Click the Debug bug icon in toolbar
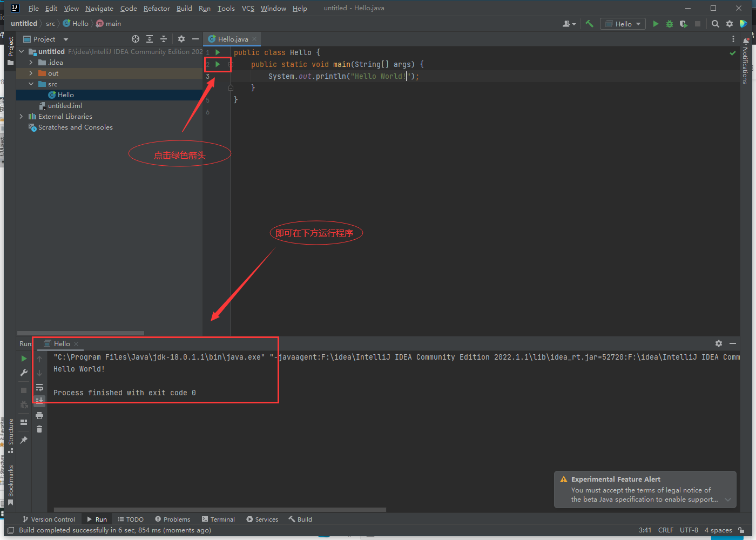The height and width of the screenshot is (540, 756). coord(670,24)
